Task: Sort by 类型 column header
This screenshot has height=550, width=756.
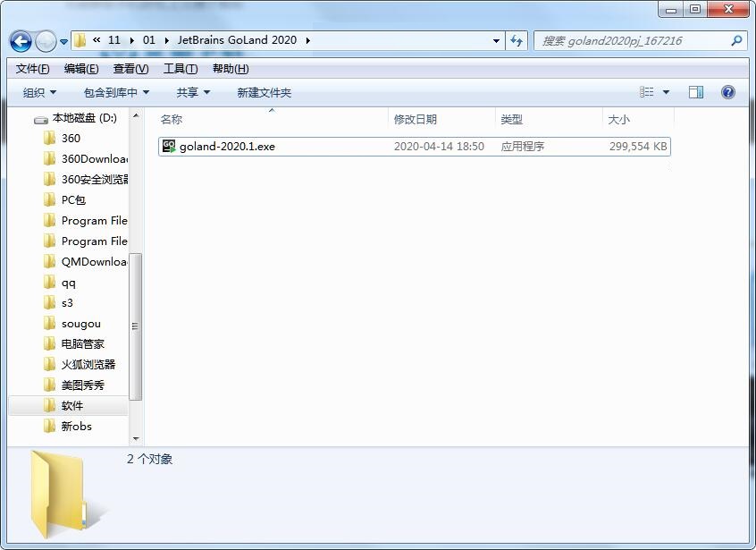Action: (549, 119)
